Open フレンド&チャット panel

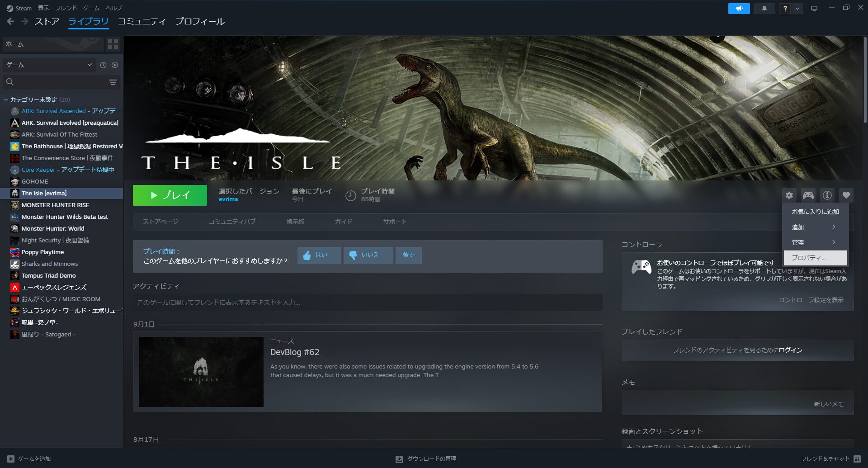[830, 459]
